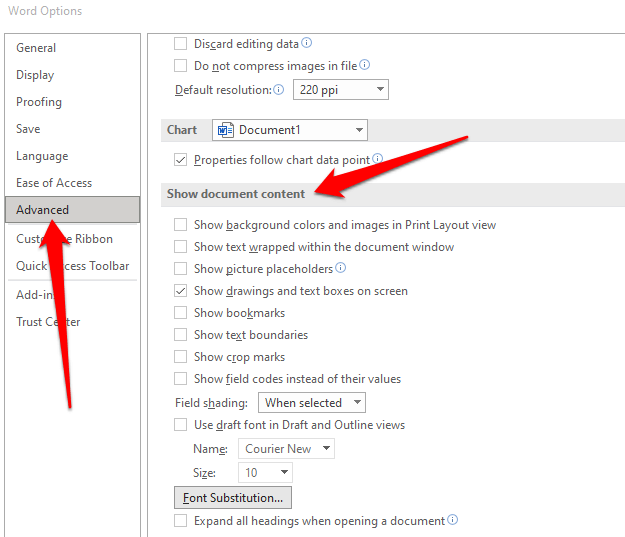This screenshot has width=625, height=537.
Task: Click info icon beside Discard editing data
Action: pos(307,42)
